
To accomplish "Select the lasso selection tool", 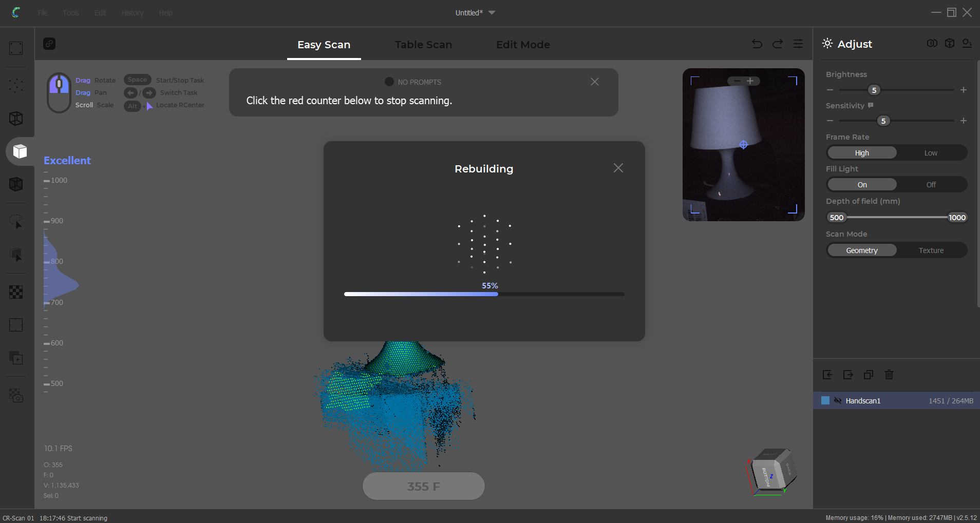I will click(16, 222).
